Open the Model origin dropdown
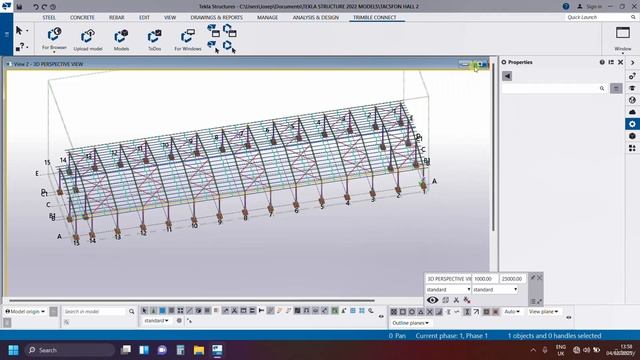Image resolution: width=640 pixels, height=360 pixels. [25, 311]
